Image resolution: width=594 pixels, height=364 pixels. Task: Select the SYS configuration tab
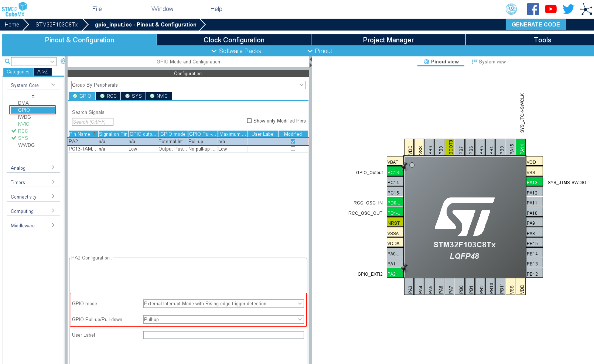point(133,96)
